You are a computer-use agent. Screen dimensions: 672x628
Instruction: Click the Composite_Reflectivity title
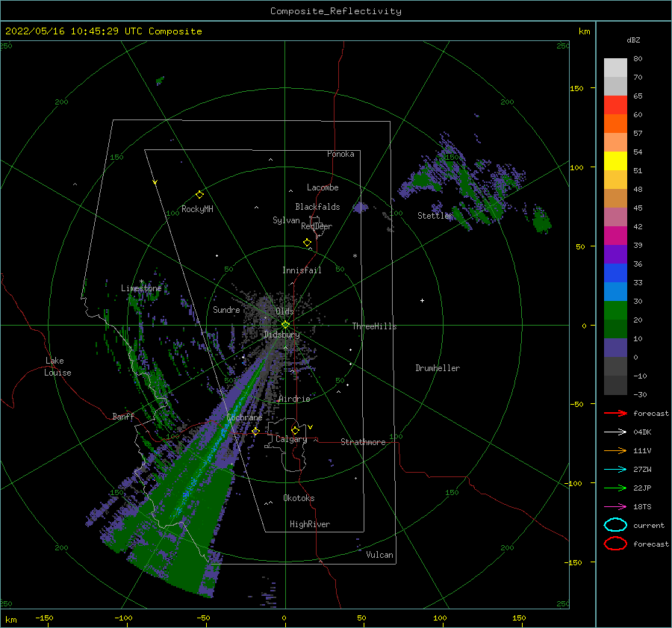pyautogui.click(x=336, y=11)
